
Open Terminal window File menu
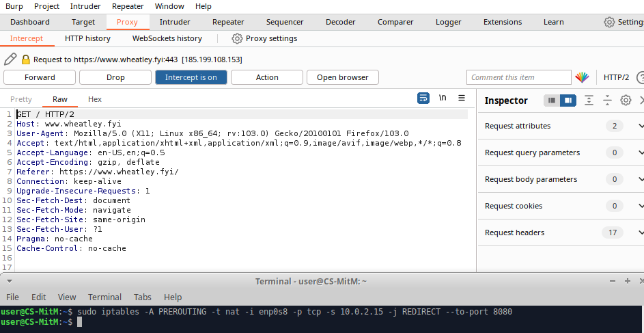pyautogui.click(x=12, y=297)
